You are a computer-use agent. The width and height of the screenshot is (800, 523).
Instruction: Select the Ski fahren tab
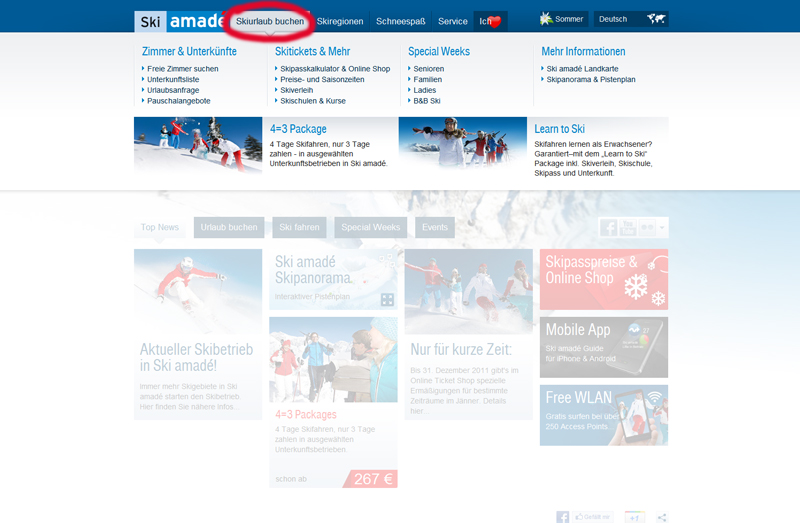point(299,227)
